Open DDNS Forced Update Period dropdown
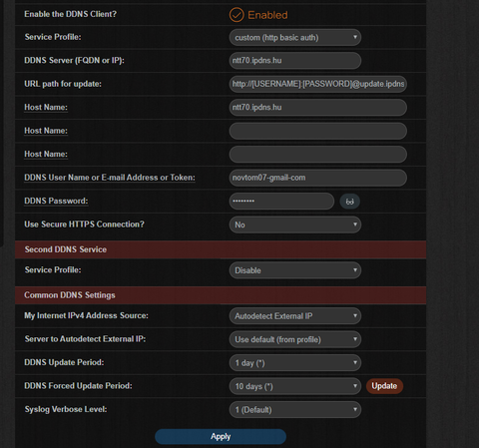This screenshot has height=448, width=479. pyautogui.click(x=295, y=386)
